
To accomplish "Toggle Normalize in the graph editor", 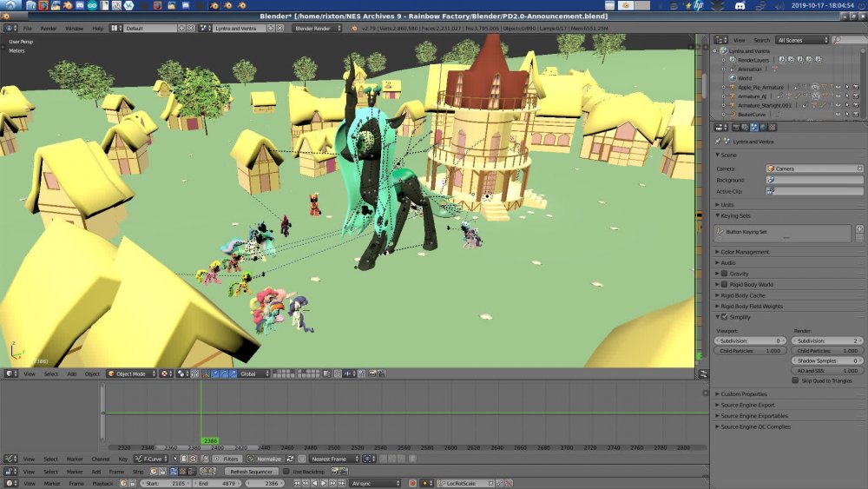I will pos(266,459).
